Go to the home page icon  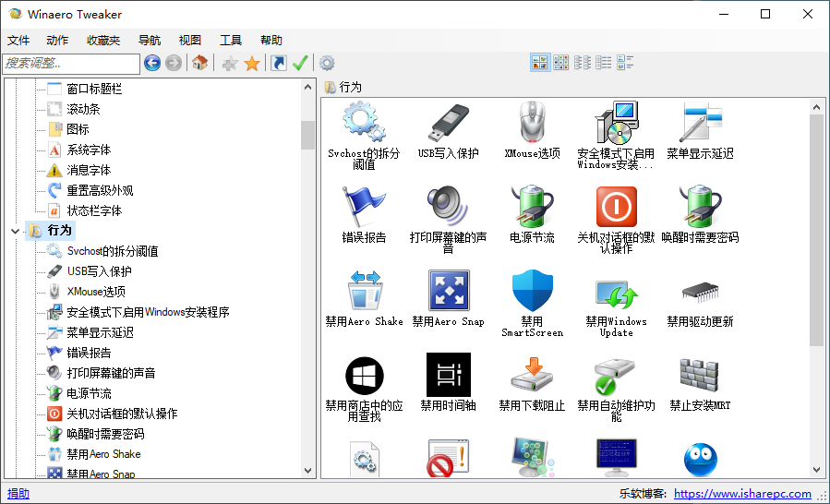[199, 63]
